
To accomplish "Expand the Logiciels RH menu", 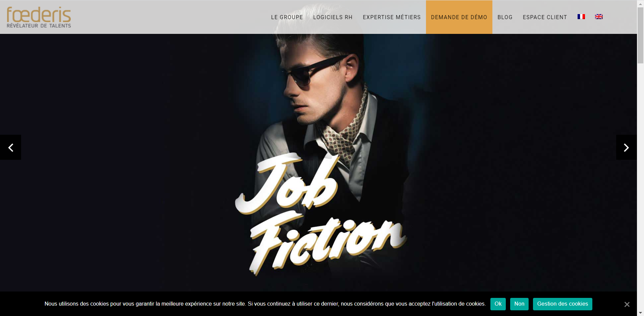I will click(333, 17).
